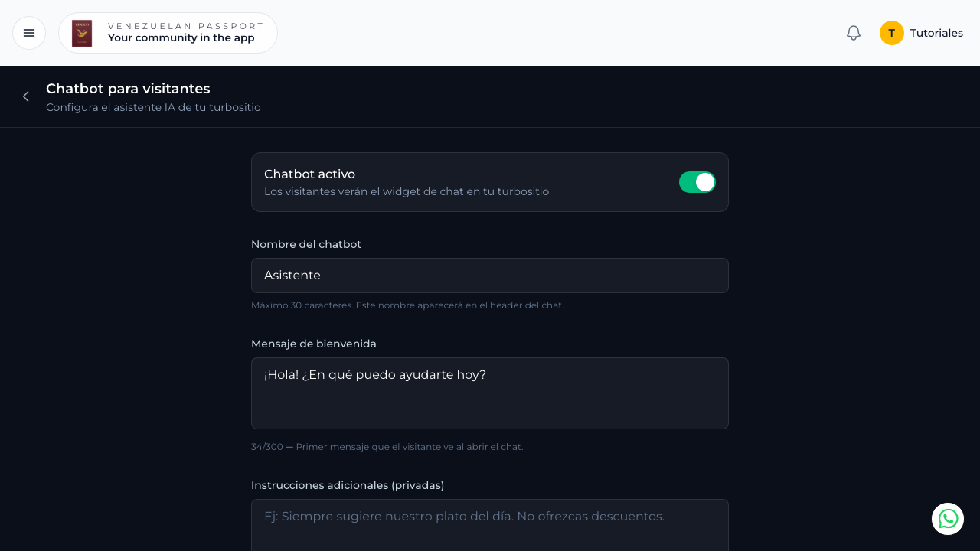Click the Venezuelan passport logo image
The height and width of the screenshot is (551, 980).
82,33
